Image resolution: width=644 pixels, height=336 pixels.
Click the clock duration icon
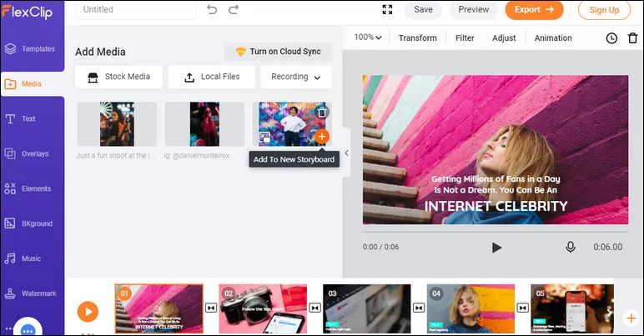click(611, 38)
